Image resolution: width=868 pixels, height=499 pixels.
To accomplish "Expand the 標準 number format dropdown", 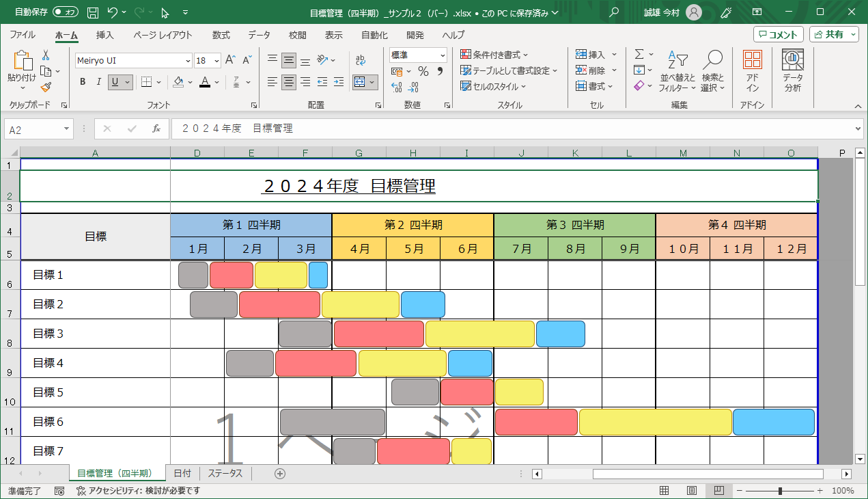I will pyautogui.click(x=443, y=55).
